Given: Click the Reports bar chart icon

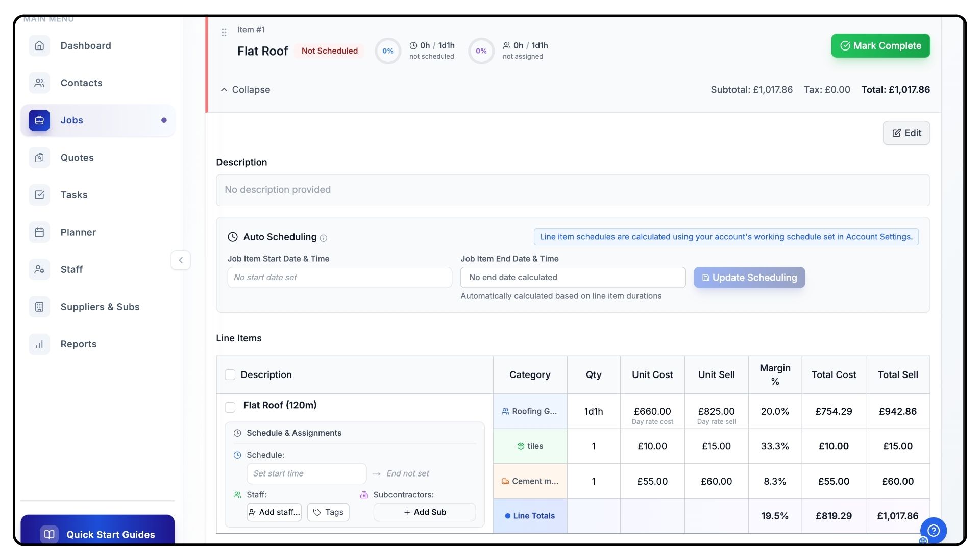Looking at the screenshot, I should pos(39,344).
